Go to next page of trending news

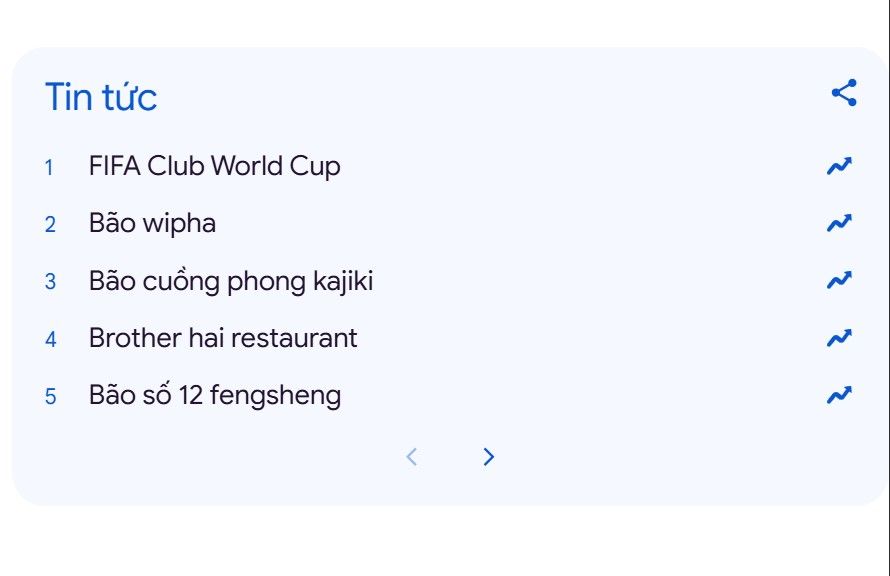pos(488,457)
